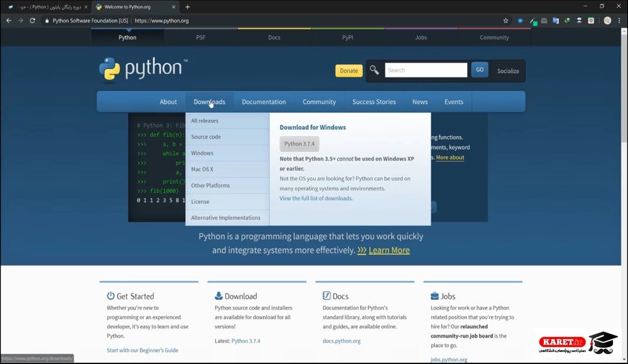Click the calendar-style extension icon in the toolbar
The width and height of the screenshot is (628, 364).
point(591,21)
